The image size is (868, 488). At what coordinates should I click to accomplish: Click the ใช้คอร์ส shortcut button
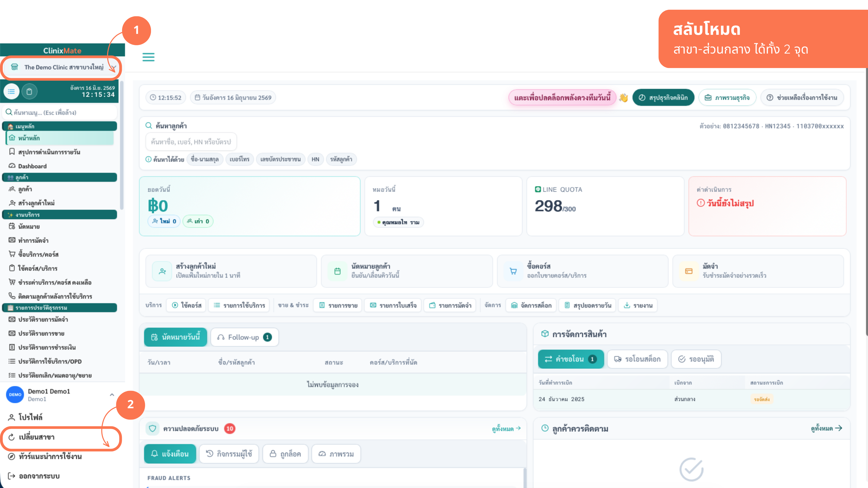186,305
